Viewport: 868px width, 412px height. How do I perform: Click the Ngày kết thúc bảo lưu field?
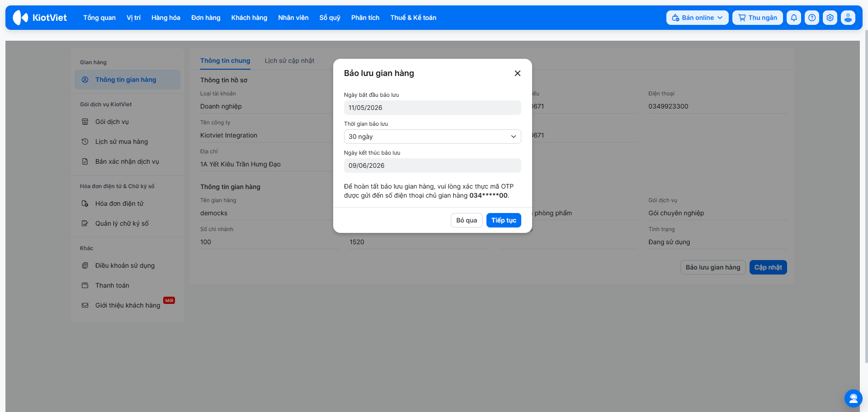432,166
